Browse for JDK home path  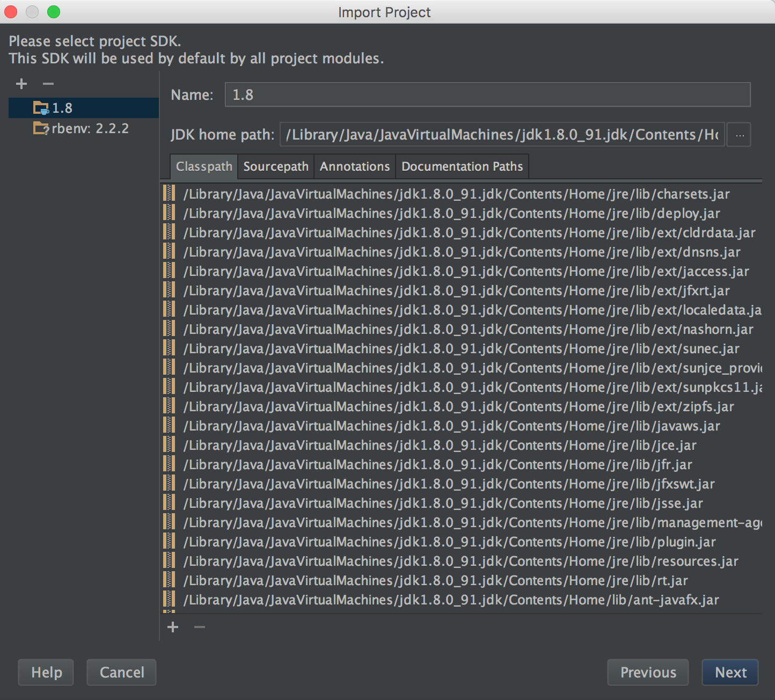coord(739,135)
